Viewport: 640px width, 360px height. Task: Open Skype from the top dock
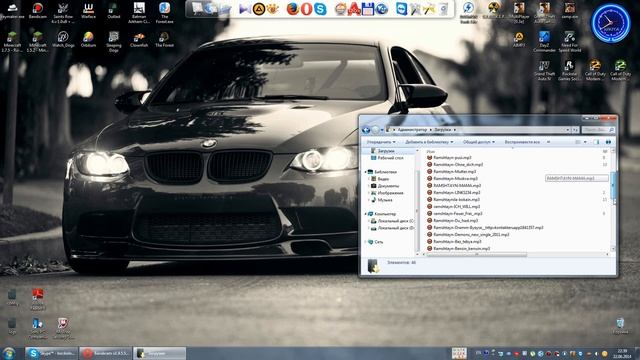(x=320, y=9)
